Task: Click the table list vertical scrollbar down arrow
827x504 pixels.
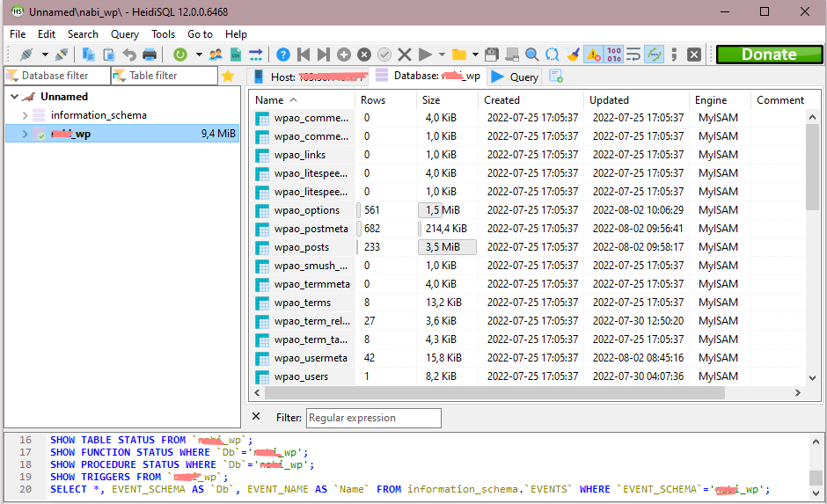Action: (812, 377)
